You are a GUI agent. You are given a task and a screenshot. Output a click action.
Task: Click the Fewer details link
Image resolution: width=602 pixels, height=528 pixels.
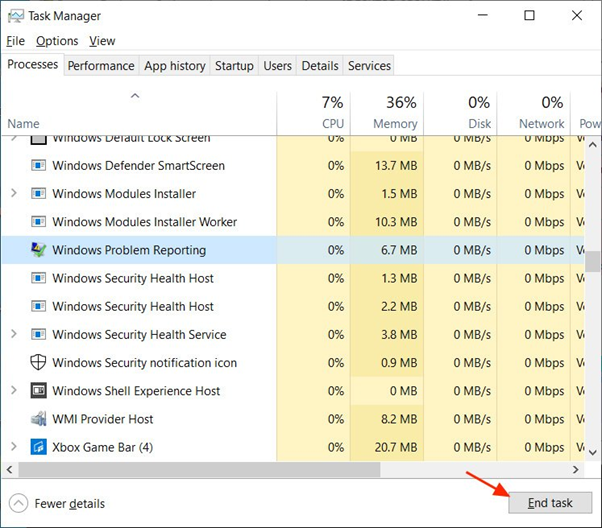[x=69, y=503]
